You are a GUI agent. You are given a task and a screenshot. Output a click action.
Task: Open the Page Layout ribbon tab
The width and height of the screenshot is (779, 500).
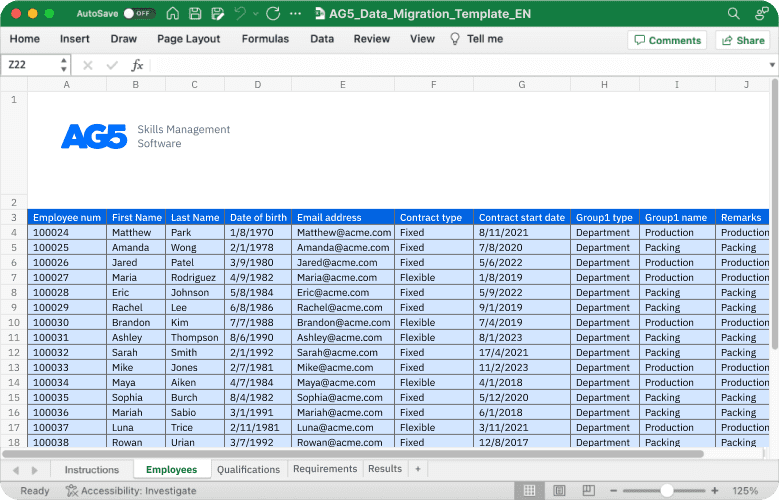coord(188,39)
